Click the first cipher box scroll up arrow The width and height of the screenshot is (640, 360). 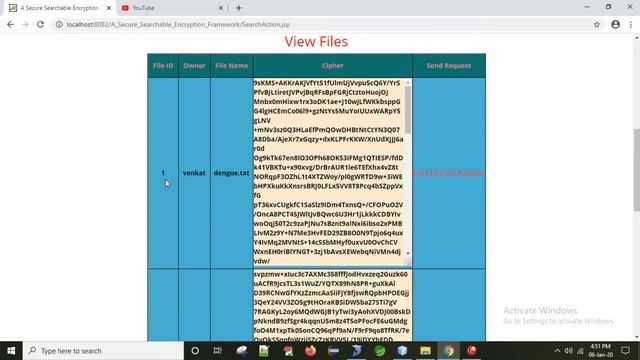pos(408,83)
